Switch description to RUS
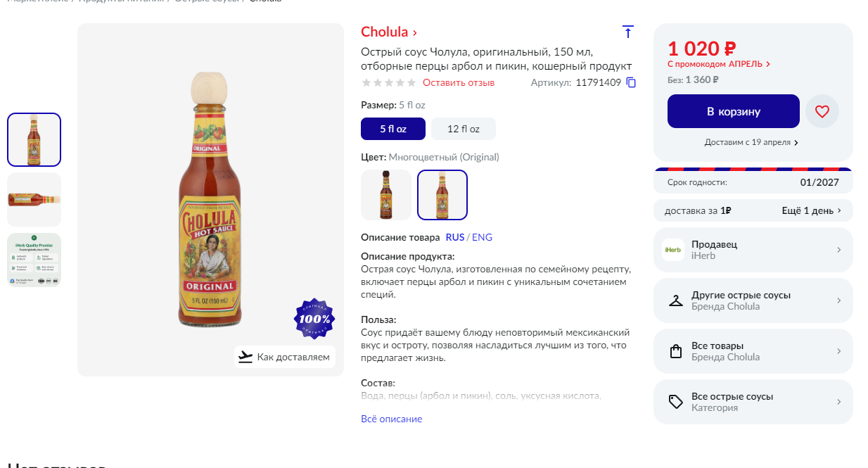This screenshot has width=868, height=468. (454, 237)
